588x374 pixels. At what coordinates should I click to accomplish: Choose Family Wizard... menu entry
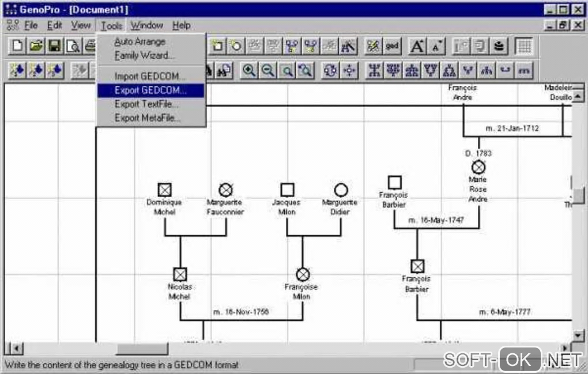pos(151,55)
